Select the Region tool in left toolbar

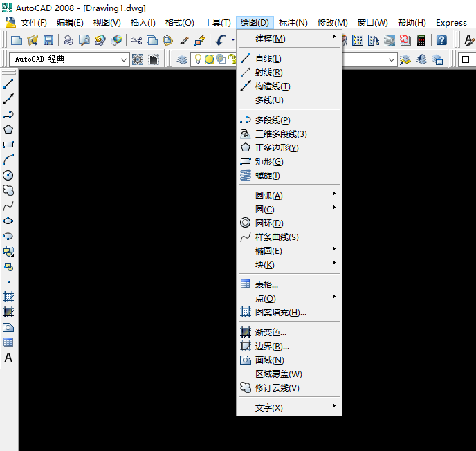point(8,327)
